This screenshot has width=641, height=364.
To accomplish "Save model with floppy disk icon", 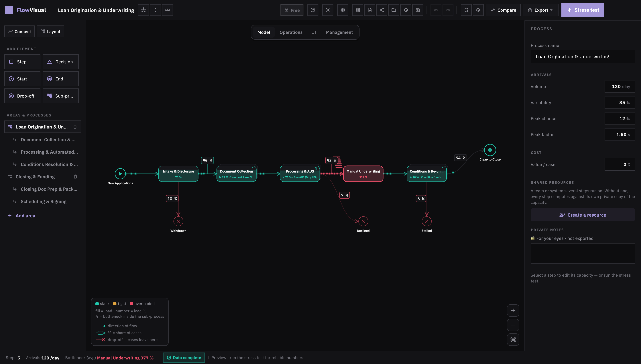I will click(418, 10).
